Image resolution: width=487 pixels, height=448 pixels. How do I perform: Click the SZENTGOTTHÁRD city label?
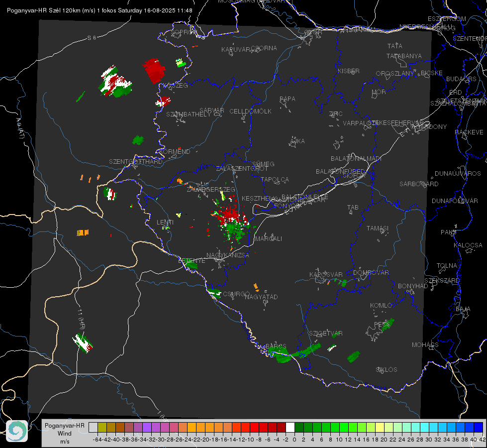(x=136, y=162)
